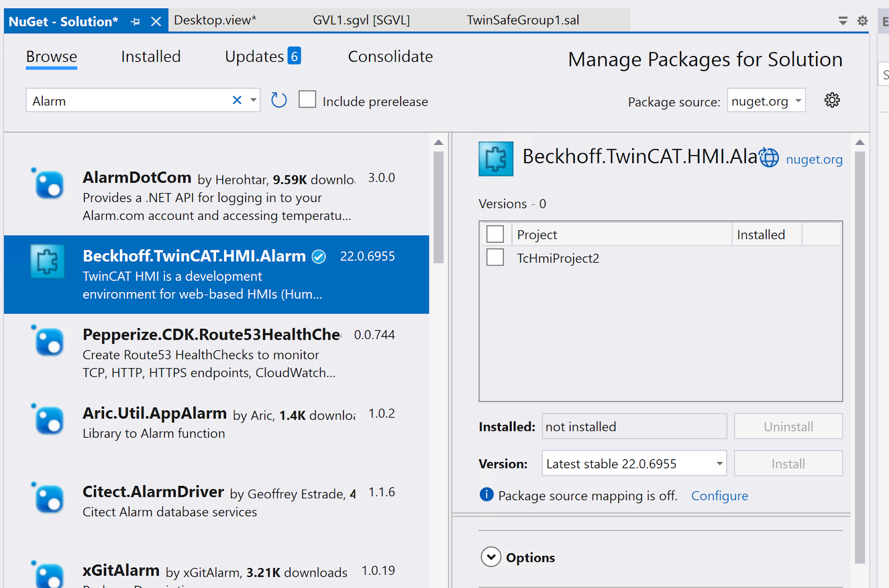Click the Pepperize.CDK.Route53HealthCheck package icon

[x=48, y=340]
